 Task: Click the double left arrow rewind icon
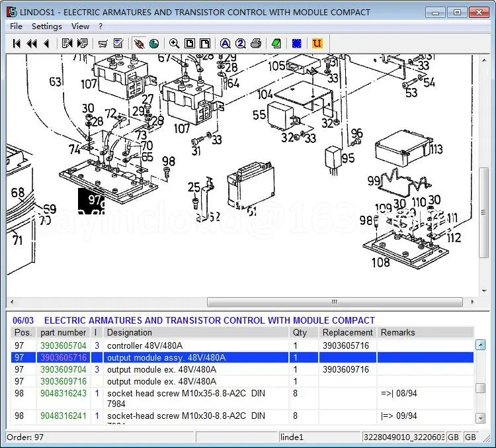coord(32,44)
